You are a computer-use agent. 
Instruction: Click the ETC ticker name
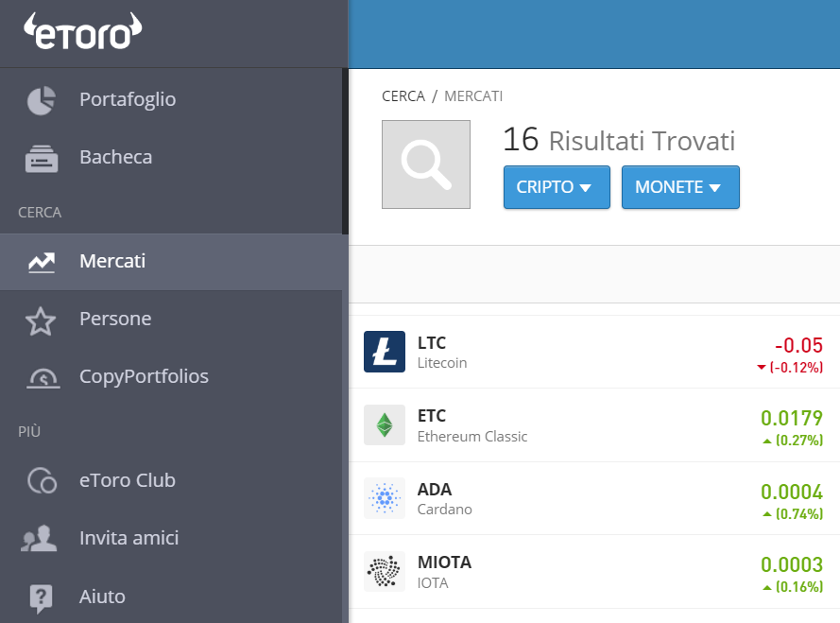click(x=431, y=416)
